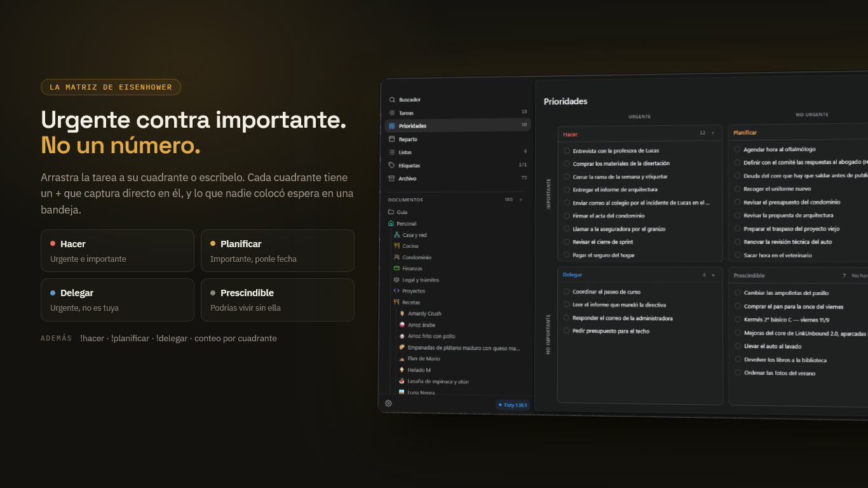
Task: Add a document with Documentos plus button
Action: 521,200
